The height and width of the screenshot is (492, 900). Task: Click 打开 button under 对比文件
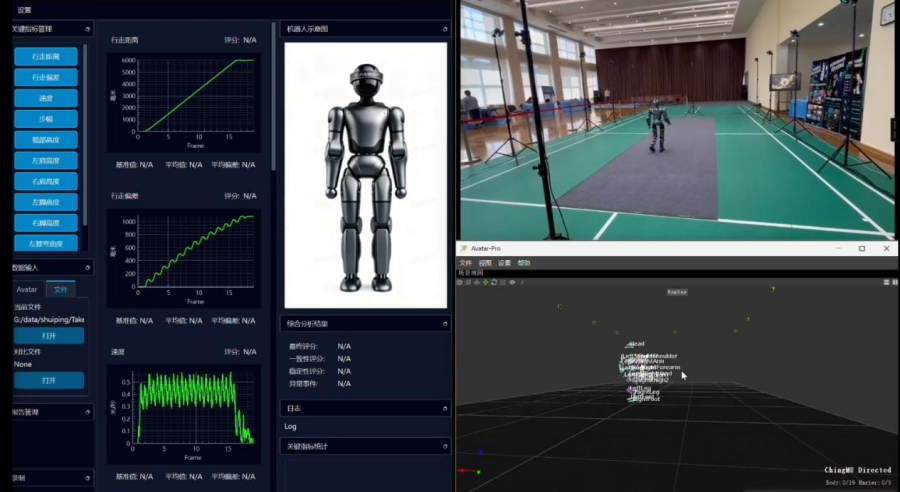coord(49,381)
